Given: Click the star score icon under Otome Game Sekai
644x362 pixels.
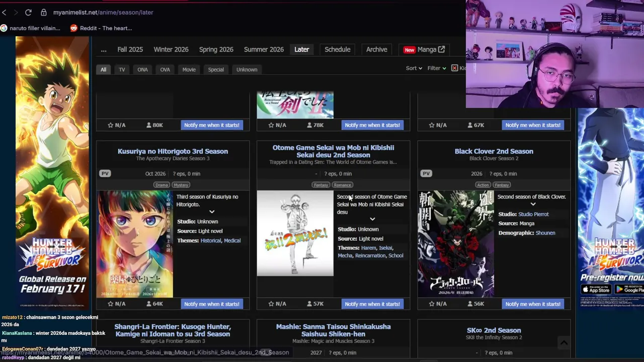Looking at the screenshot, I should [271, 304].
